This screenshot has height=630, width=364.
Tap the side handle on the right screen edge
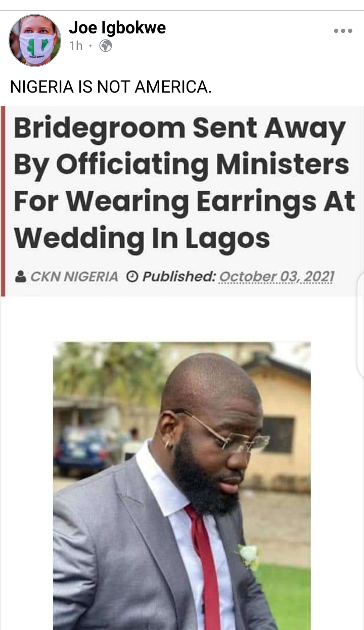point(360,325)
